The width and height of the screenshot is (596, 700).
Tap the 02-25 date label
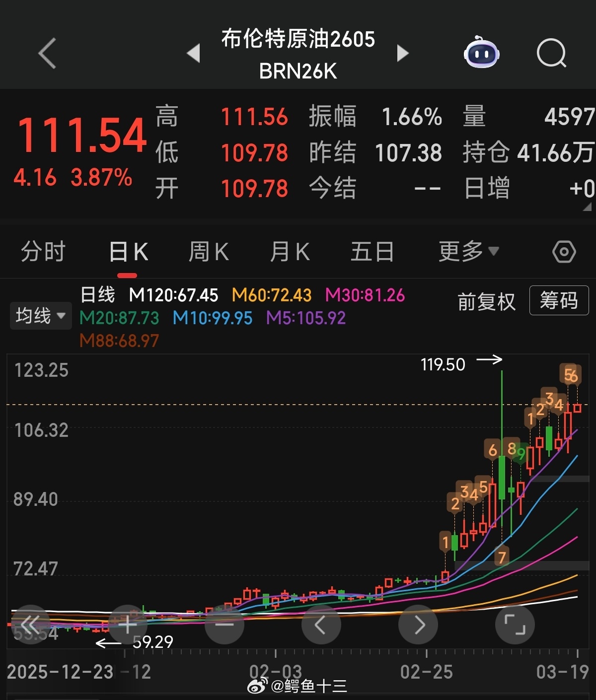[427, 672]
